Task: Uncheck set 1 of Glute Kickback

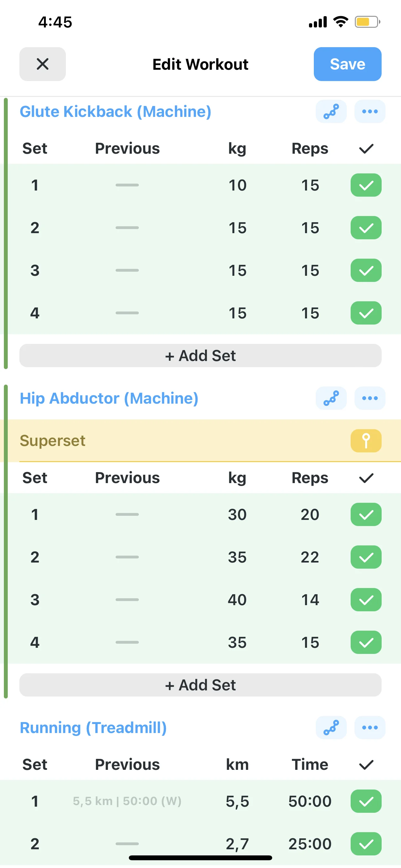Action: click(365, 185)
